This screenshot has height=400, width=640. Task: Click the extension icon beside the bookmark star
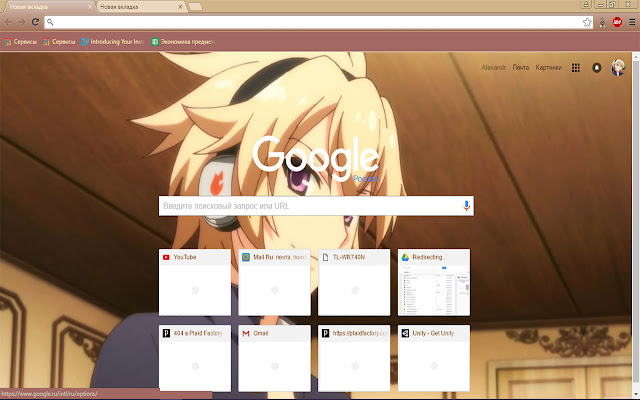pos(602,22)
